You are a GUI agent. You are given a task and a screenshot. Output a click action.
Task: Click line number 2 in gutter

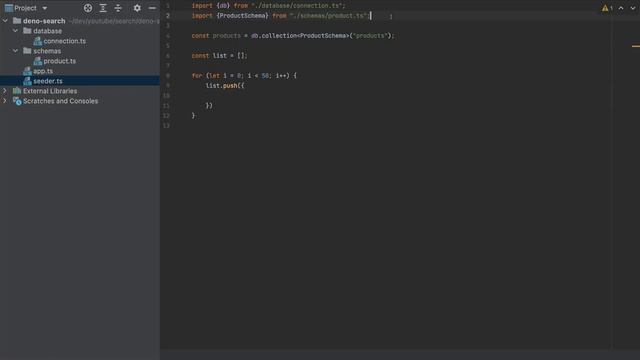tap(168, 16)
